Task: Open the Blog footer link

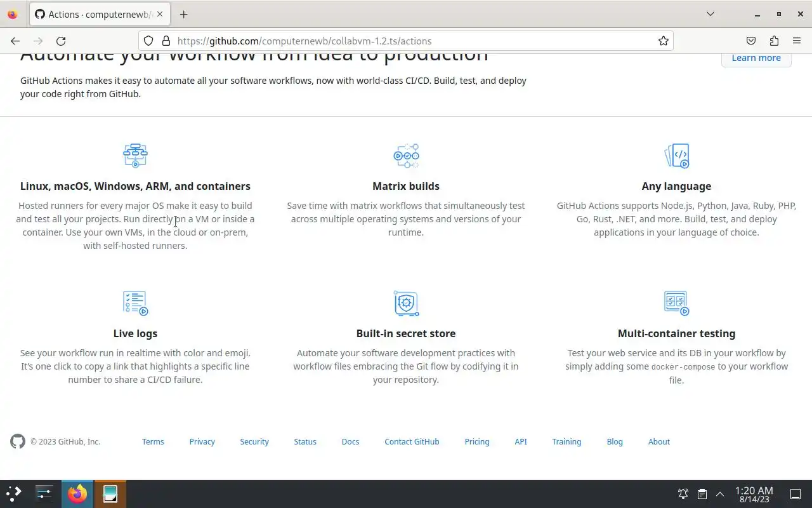Action: [615, 441]
